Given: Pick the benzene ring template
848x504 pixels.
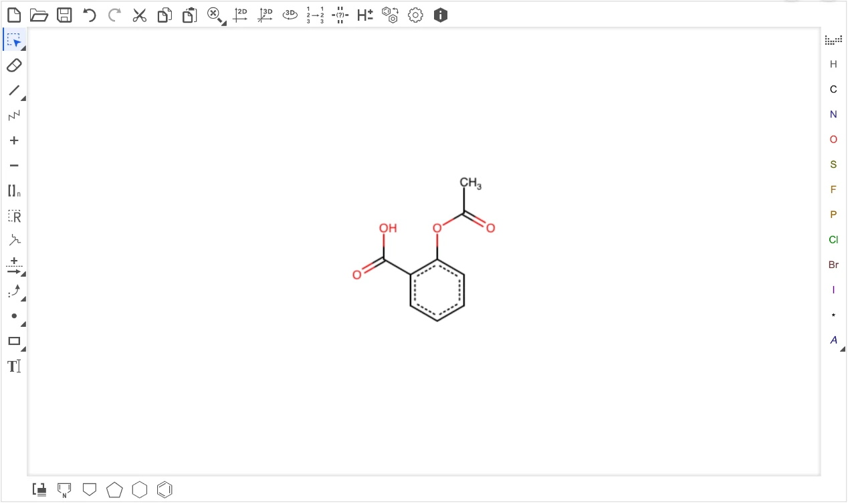Looking at the screenshot, I should 165,489.
